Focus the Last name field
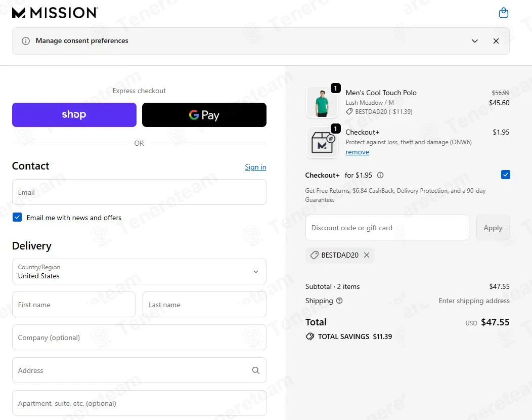This screenshot has width=532, height=420. 205,305
